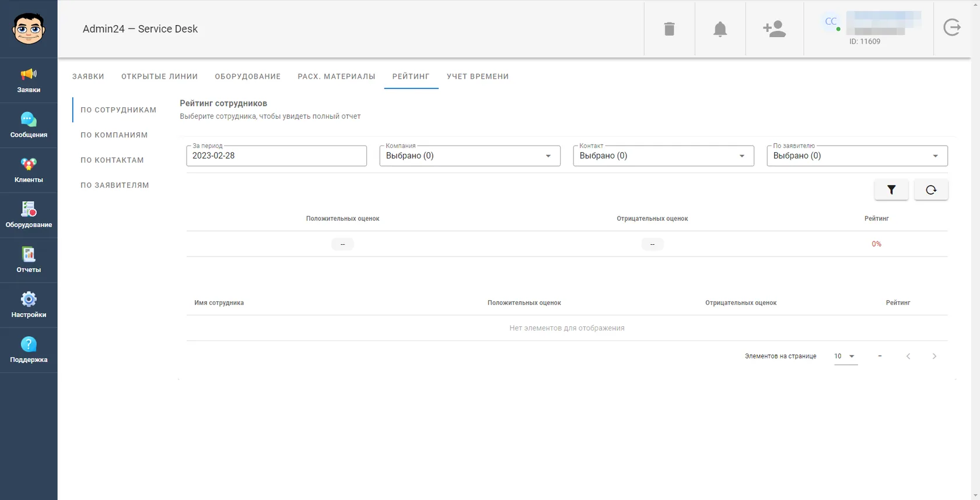
Task: Expand the Контакт dropdown
Action: click(663, 156)
